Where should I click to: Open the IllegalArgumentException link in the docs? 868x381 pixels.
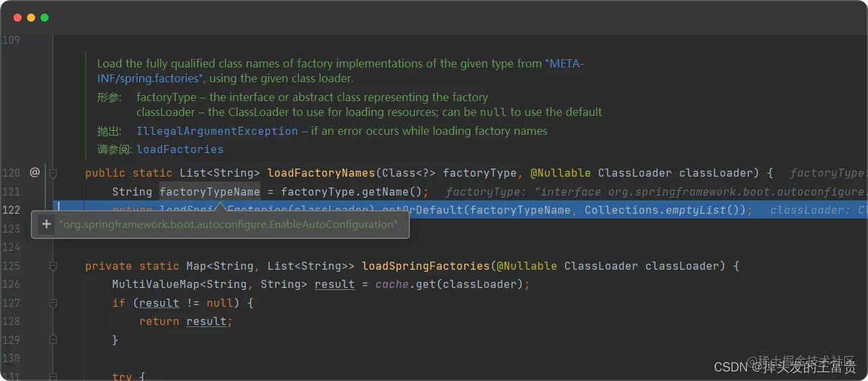click(x=217, y=131)
